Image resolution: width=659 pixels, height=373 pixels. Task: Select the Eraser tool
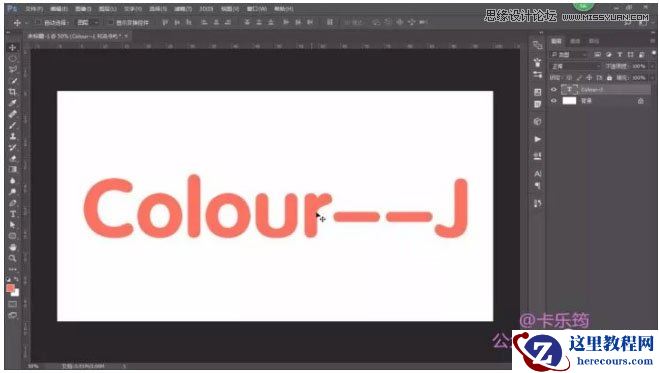[13, 158]
